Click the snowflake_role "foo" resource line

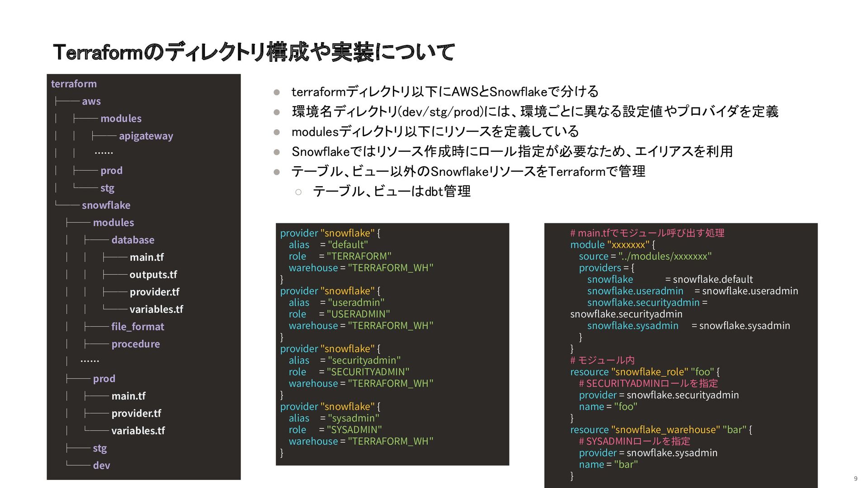click(x=644, y=372)
